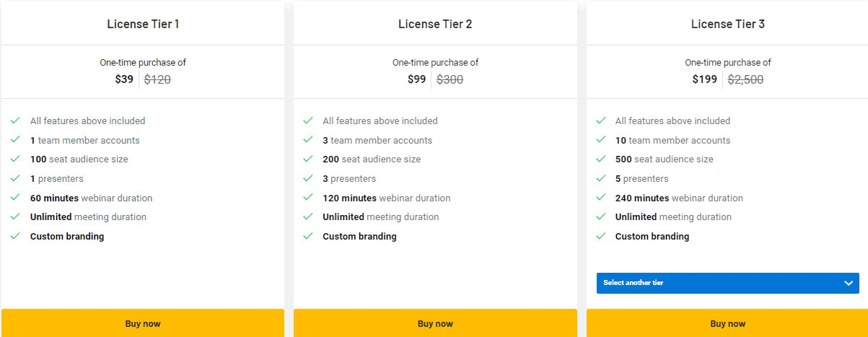The width and height of the screenshot is (868, 337).
Task: Click the crossed-out $2,500 price
Action: (745, 79)
